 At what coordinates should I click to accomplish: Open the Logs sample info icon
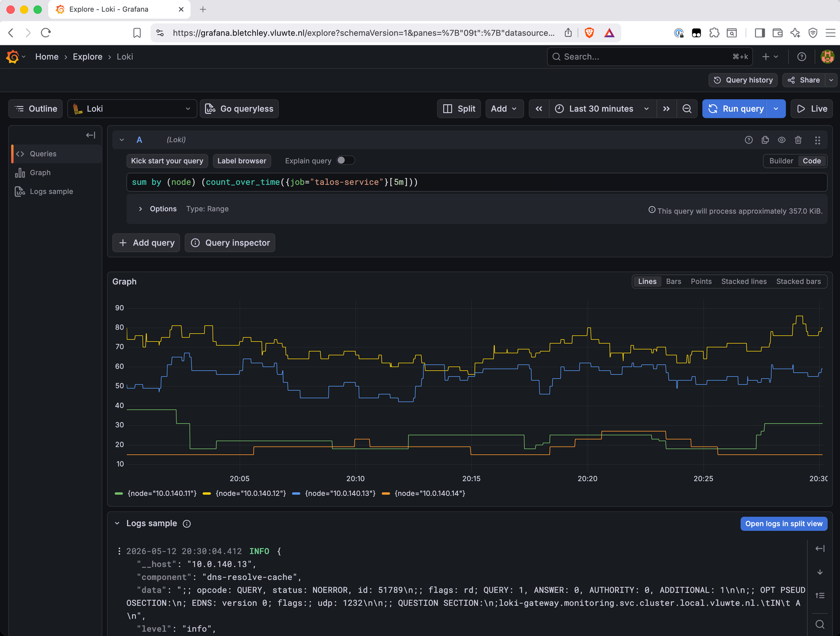(x=187, y=523)
